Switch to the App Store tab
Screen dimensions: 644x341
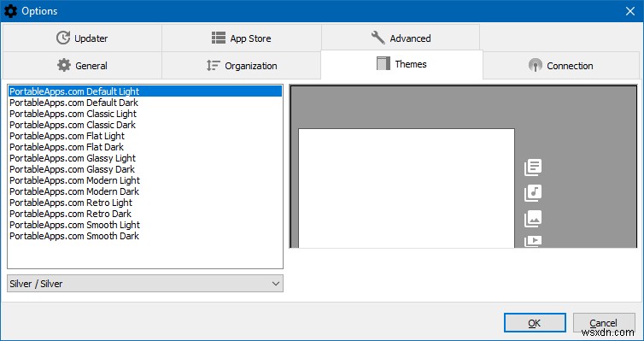242,38
